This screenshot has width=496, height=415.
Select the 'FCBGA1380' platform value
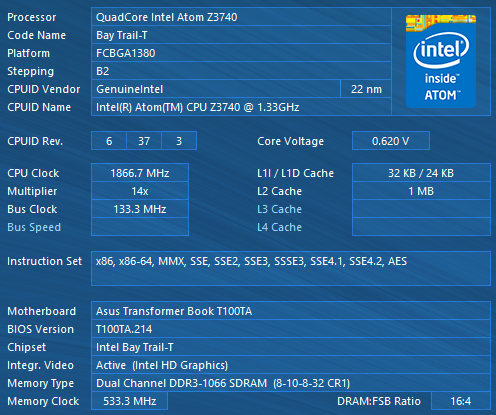pos(241,53)
